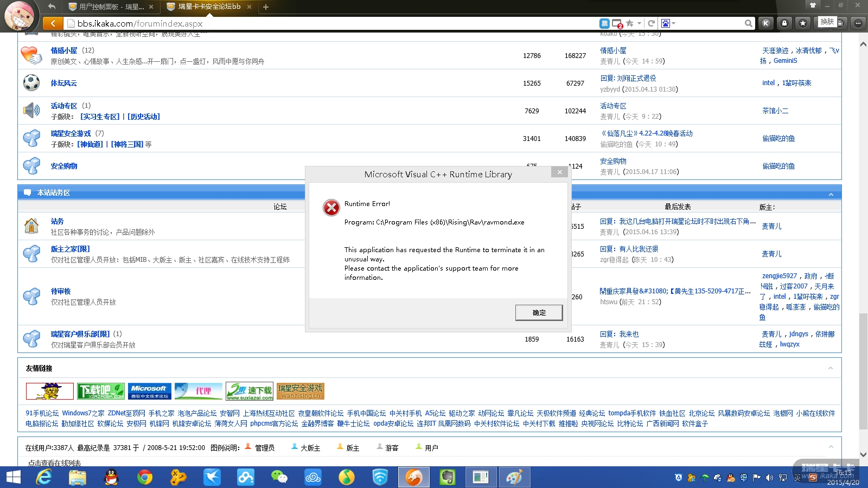Viewport: 868px width, 488px height.
Task: Open the search engine dropdown arrow
Action: [x=674, y=23]
